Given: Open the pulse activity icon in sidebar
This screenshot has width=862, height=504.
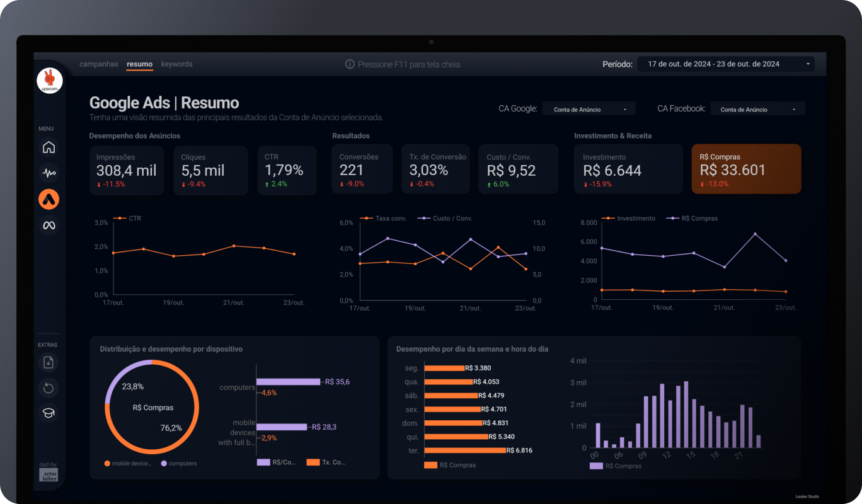Looking at the screenshot, I should click(49, 173).
